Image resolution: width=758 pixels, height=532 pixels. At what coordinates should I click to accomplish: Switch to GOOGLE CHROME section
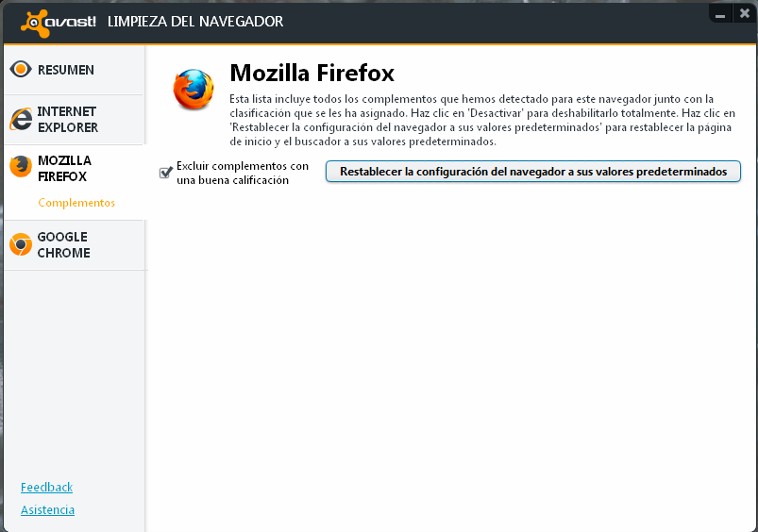(x=74, y=245)
